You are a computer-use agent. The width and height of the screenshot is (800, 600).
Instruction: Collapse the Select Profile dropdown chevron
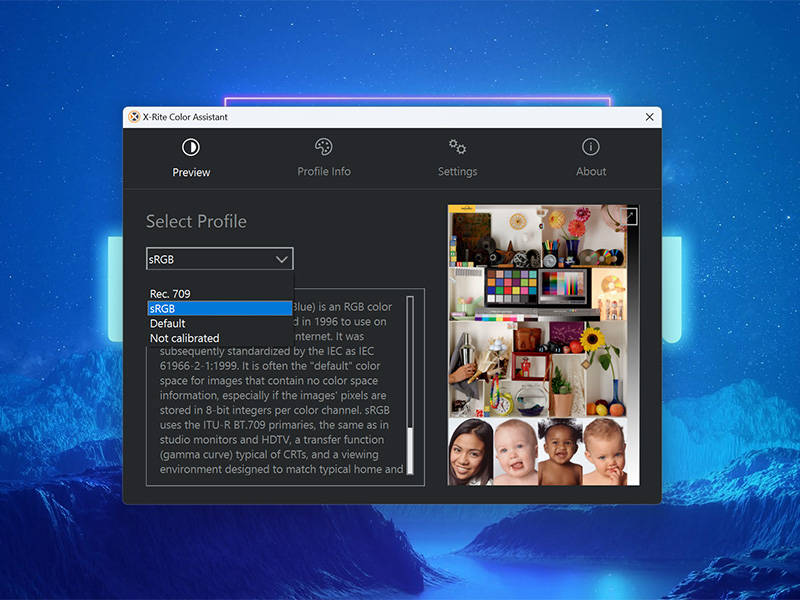pyautogui.click(x=282, y=259)
